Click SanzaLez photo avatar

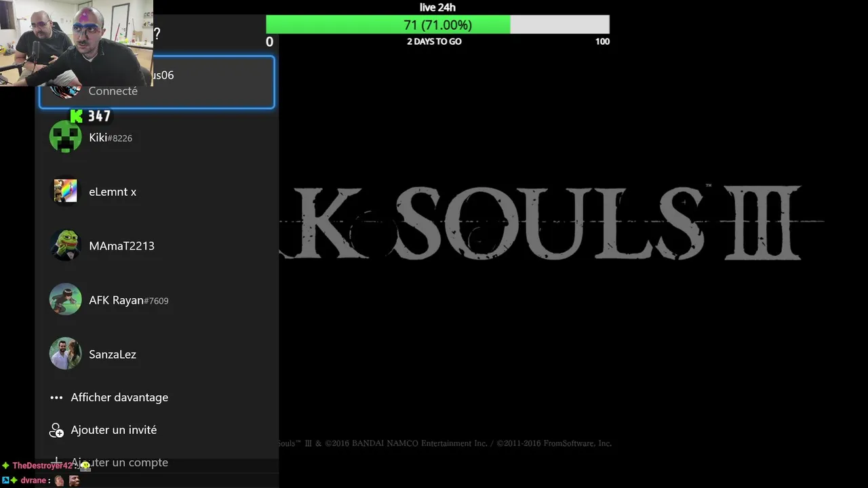(x=66, y=354)
